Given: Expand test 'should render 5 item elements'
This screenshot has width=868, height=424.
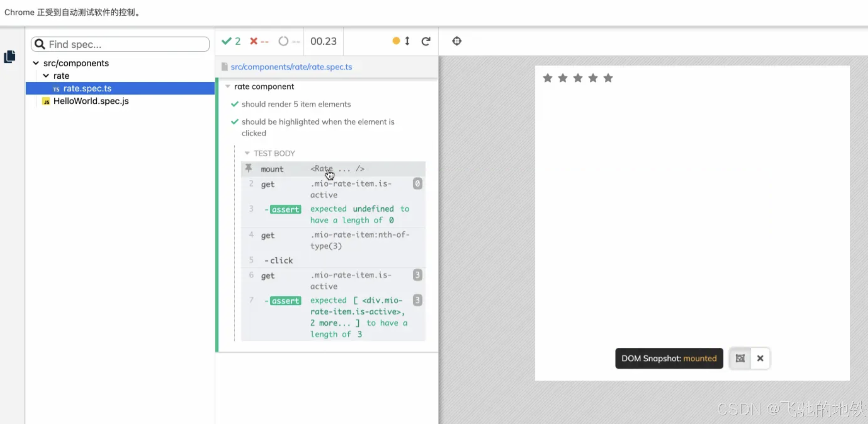Looking at the screenshot, I should coord(296,104).
